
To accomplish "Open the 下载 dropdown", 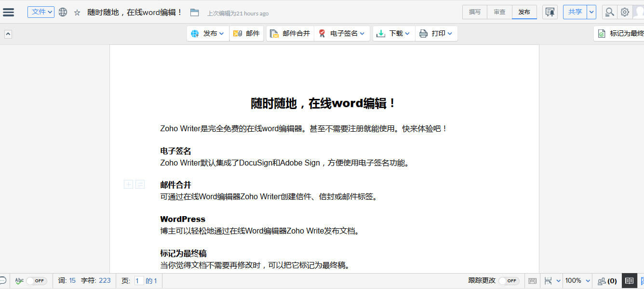I will [394, 34].
